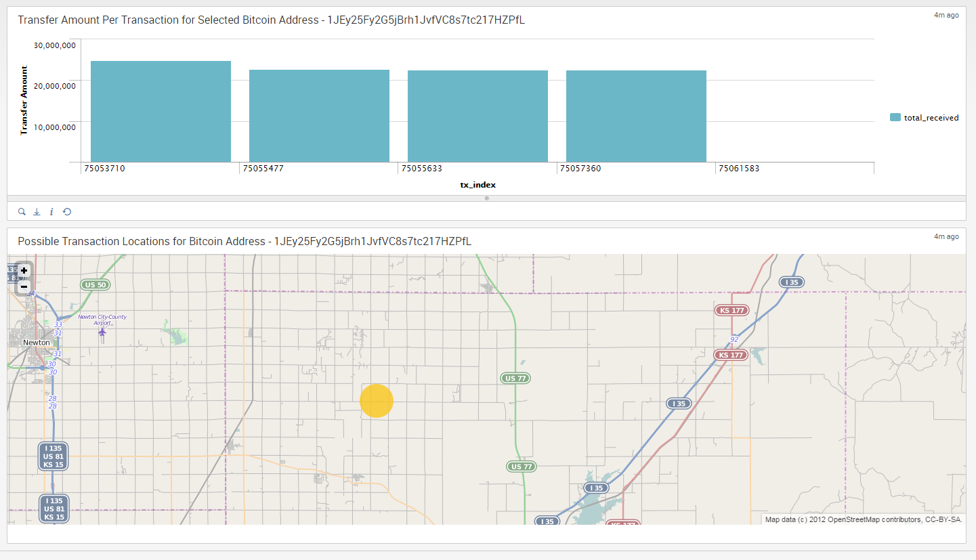
Task: Open the chart panel's search magnifier icon
Action: [x=22, y=212]
